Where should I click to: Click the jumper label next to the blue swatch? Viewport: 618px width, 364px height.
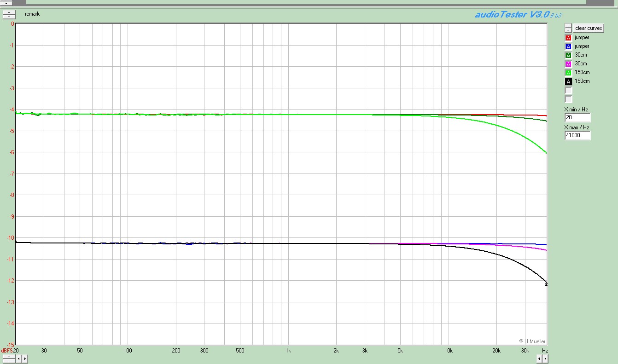[x=582, y=46]
